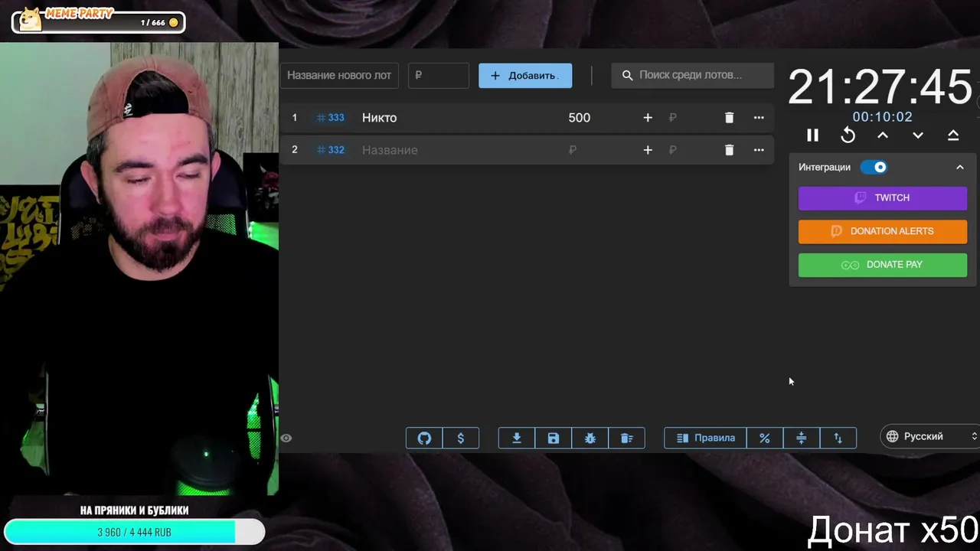The width and height of the screenshot is (980, 551).
Task: Toggle the eye visibility icon
Action: pyautogui.click(x=286, y=438)
